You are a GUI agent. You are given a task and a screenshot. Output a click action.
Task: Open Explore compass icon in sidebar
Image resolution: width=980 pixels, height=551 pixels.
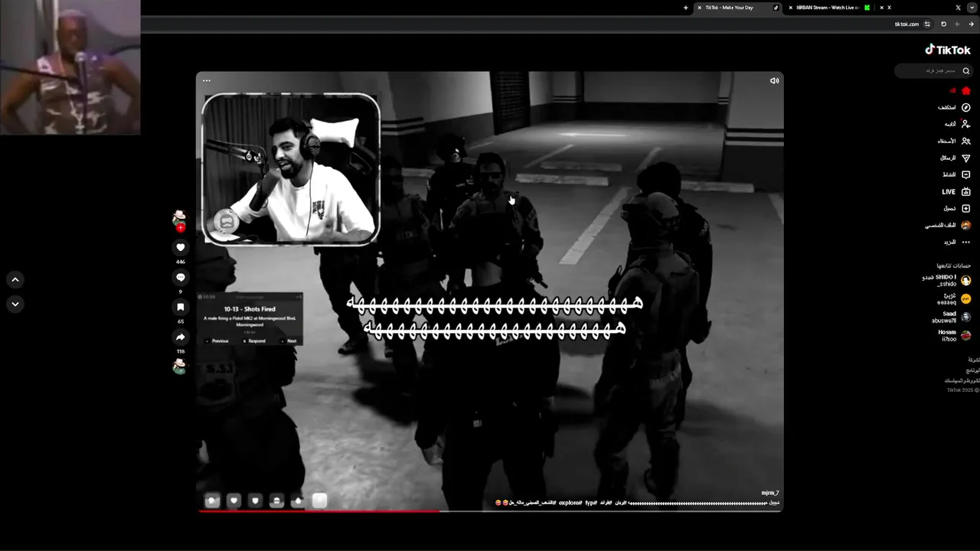[966, 107]
